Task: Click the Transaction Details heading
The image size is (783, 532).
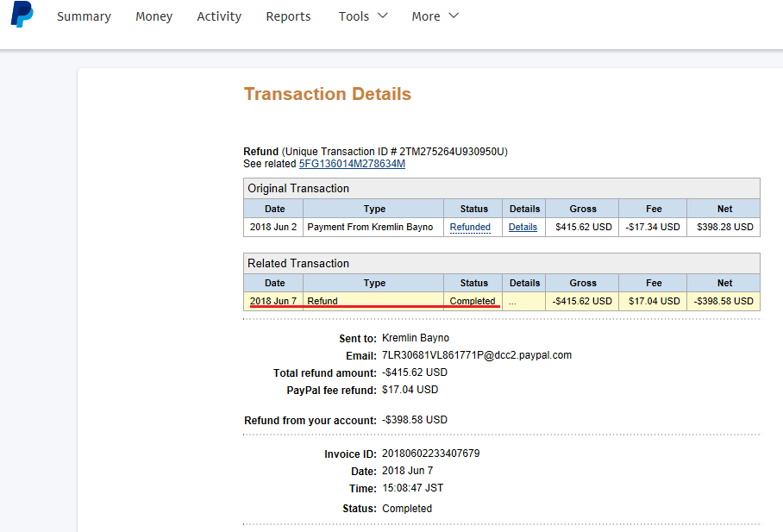Action: pos(328,94)
